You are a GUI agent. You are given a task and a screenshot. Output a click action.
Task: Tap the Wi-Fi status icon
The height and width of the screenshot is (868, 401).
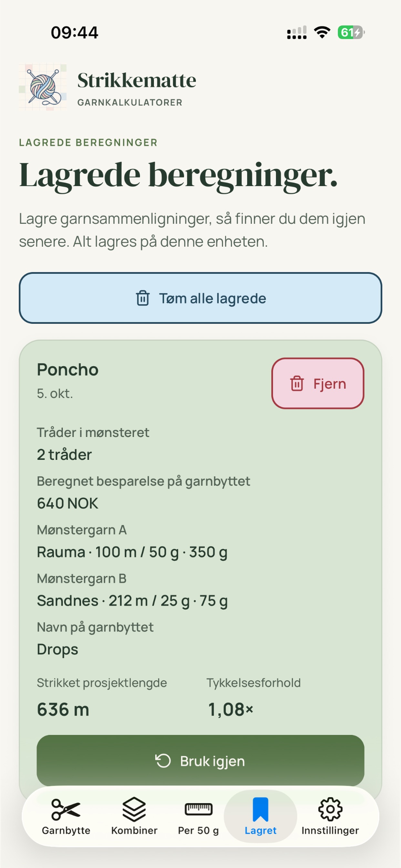(322, 32)
